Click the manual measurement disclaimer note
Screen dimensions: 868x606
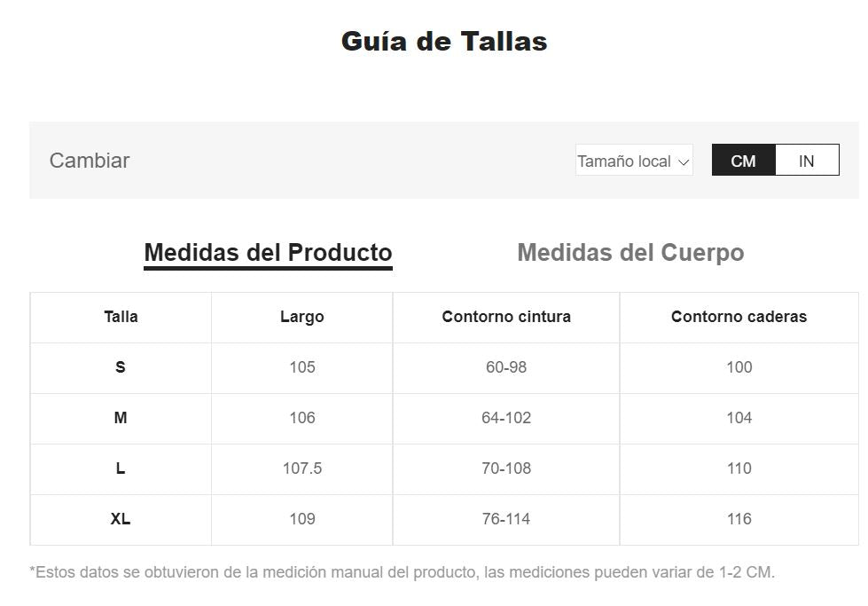[x=403, y=572]
